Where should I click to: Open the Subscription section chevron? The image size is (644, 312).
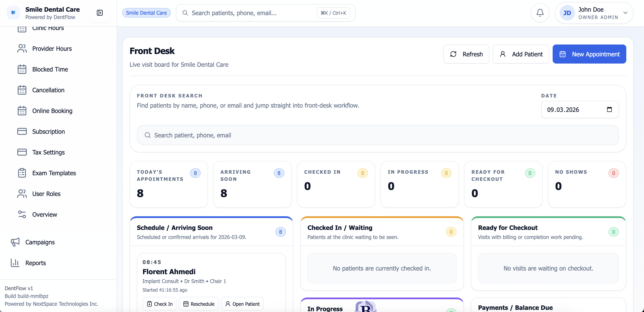22,131
